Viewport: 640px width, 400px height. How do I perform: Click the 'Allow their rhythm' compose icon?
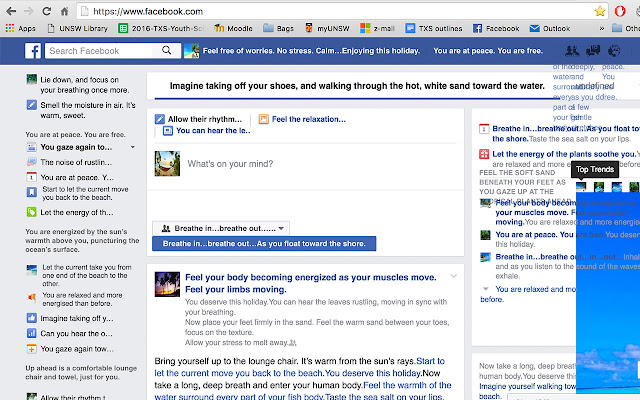(160, 120)
